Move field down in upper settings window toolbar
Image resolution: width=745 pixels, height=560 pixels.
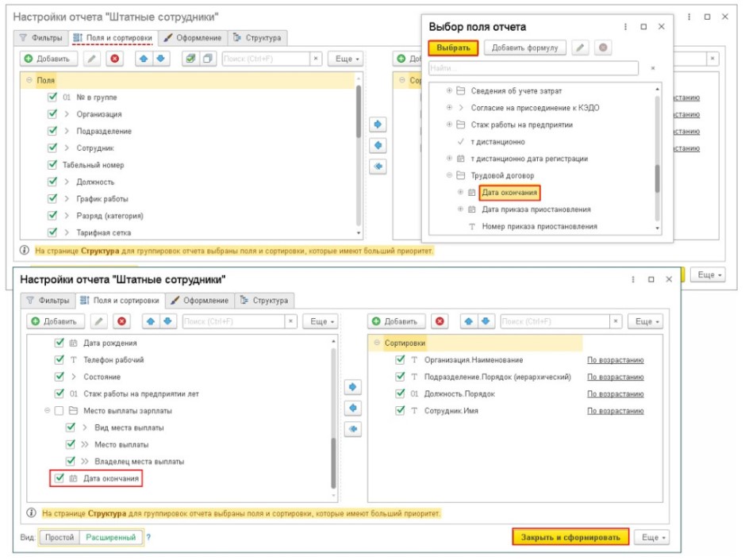click(160, 59)
